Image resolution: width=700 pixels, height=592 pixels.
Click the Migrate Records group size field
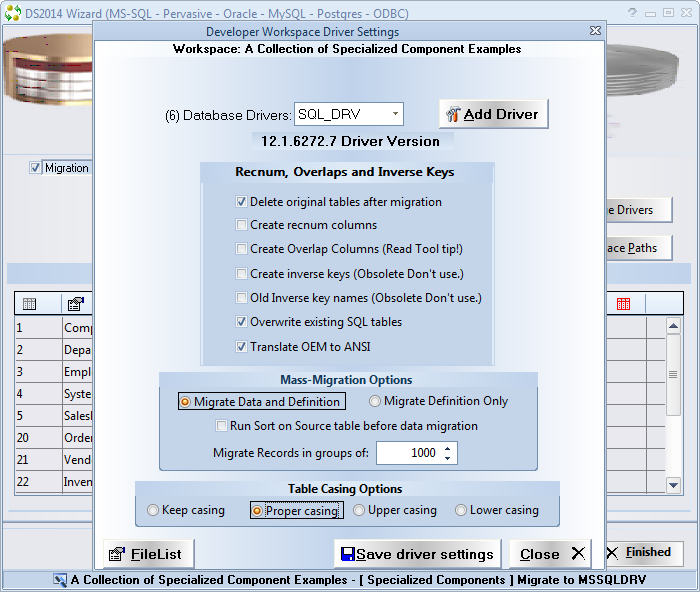coord(408,453)
